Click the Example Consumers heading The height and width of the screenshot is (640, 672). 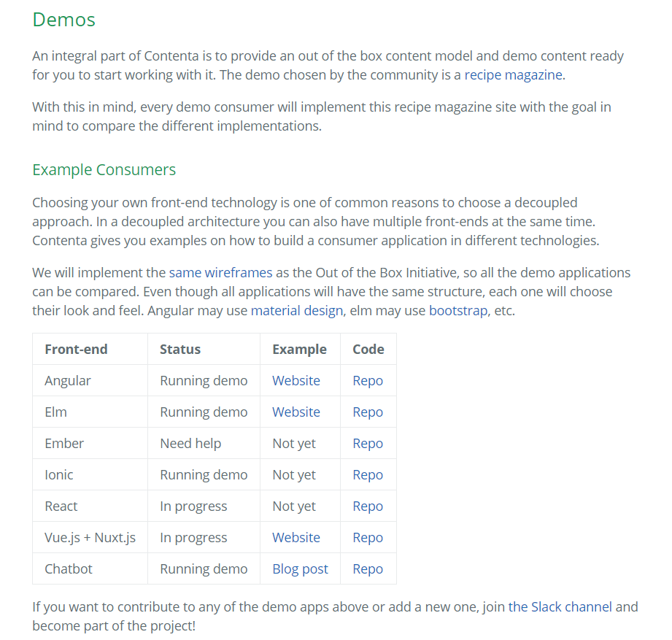(x=104, y=169)
